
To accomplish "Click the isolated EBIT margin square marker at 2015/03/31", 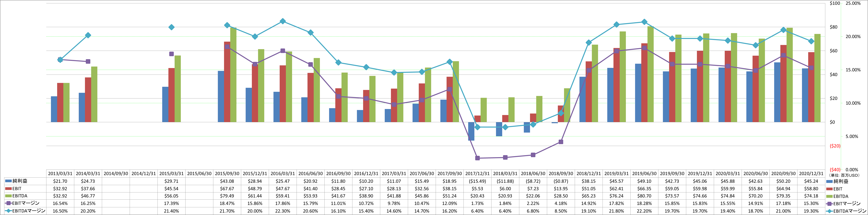I will click(x=172, y=54).
